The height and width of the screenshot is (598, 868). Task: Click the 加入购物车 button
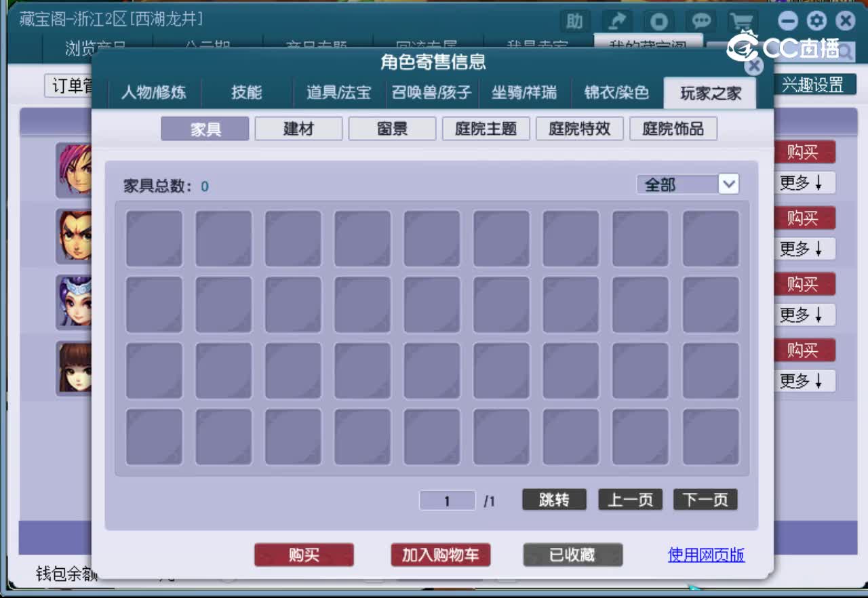click(440, 555)
